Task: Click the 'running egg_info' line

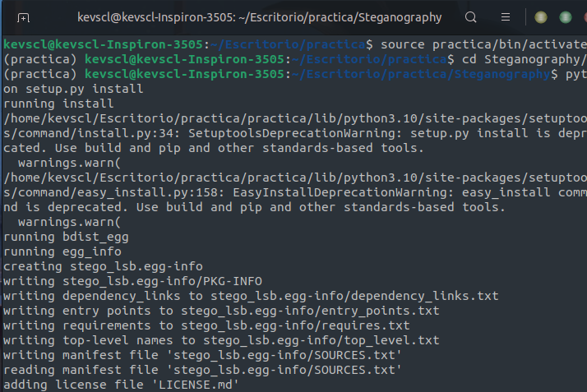Action: tap(62, 251)
